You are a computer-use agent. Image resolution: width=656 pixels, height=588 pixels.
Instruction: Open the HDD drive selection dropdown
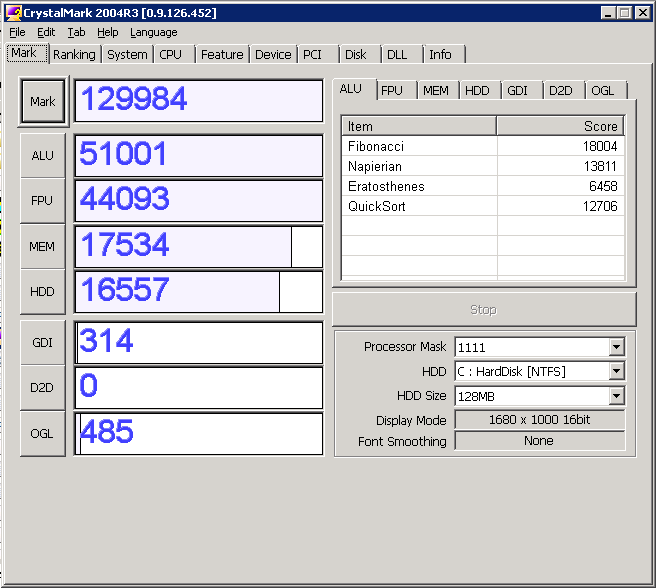tap(616, 372)
